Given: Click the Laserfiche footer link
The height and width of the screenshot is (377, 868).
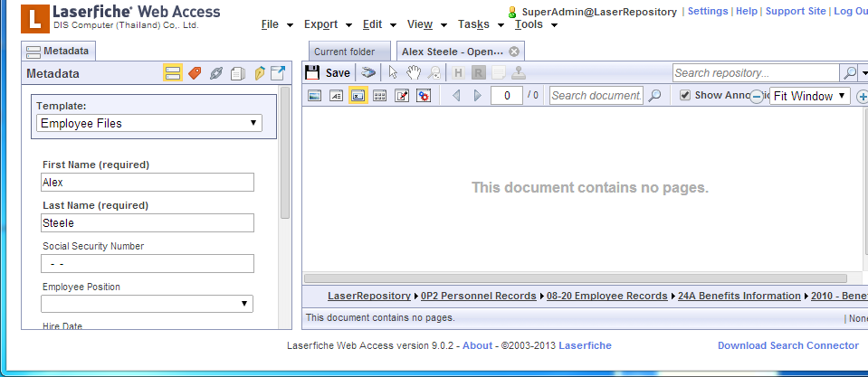Looking at the screenshot, I should (585, 345).
